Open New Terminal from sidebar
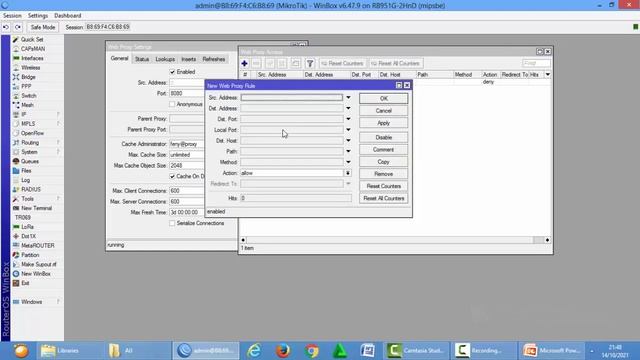 [x=36, y=208]
